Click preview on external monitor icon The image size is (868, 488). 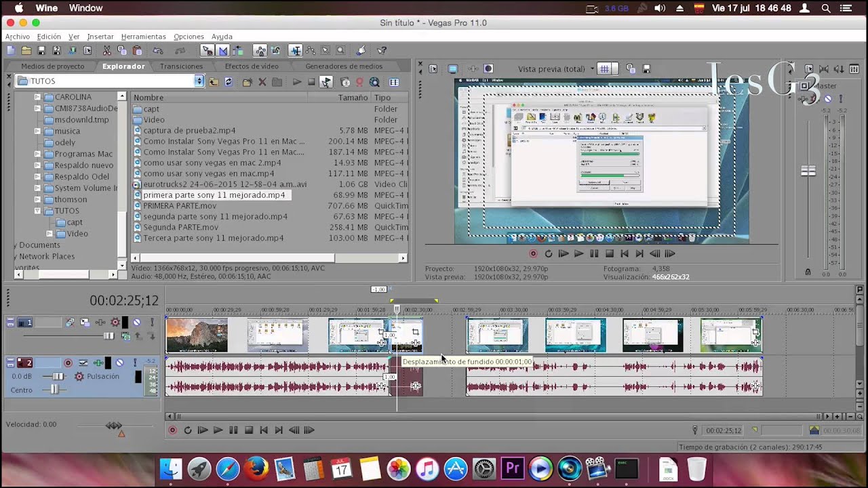coord(453,69)
